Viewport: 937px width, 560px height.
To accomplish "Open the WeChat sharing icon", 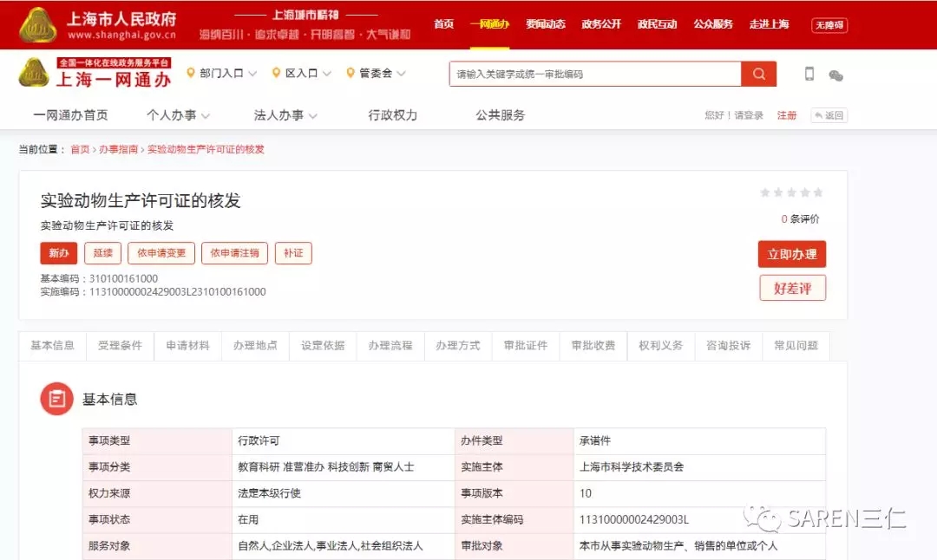I will [835, 76].
